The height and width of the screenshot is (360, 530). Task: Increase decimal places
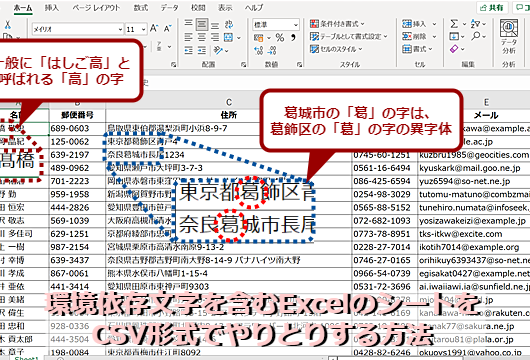259,51
